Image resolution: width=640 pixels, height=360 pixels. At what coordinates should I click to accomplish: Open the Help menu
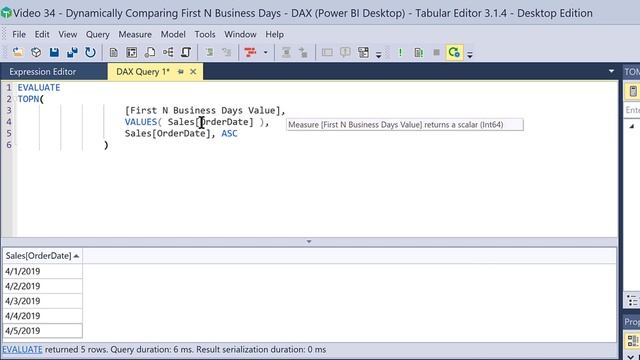275,34
